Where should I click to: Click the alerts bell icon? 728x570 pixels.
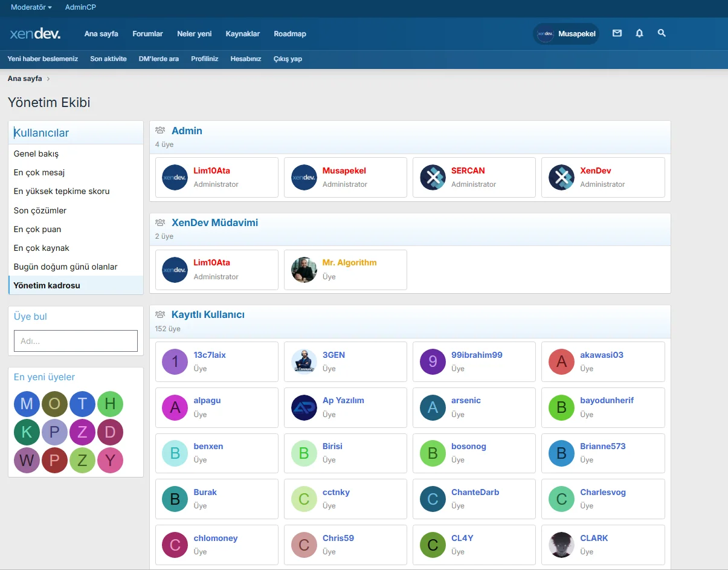[x=639, y=34]
